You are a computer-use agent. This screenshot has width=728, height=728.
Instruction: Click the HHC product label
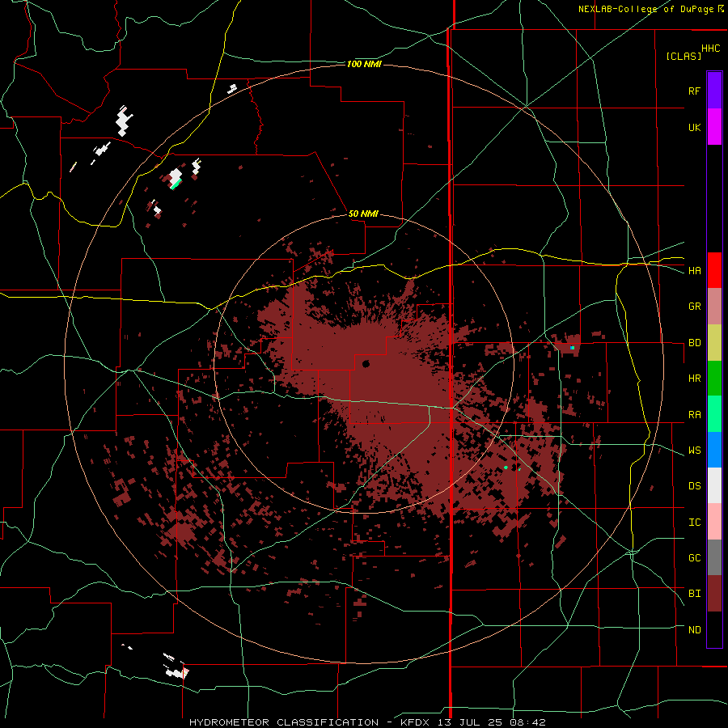pyautogui.click(x=711, y=49)
